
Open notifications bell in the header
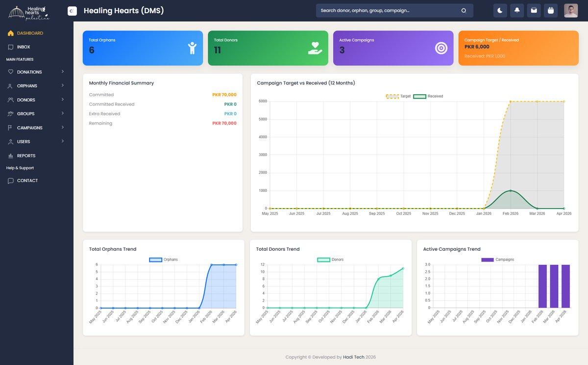click(x=517, y=11)
